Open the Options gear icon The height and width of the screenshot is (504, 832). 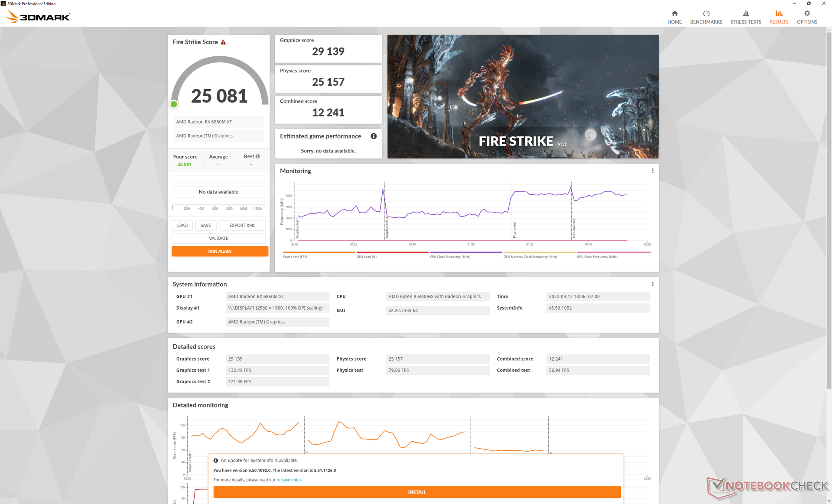(807, 13)
